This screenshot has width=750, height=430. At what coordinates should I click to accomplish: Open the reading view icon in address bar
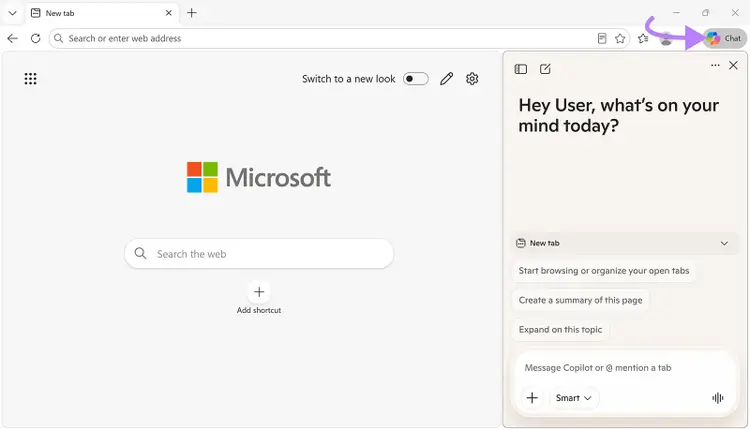602,38
